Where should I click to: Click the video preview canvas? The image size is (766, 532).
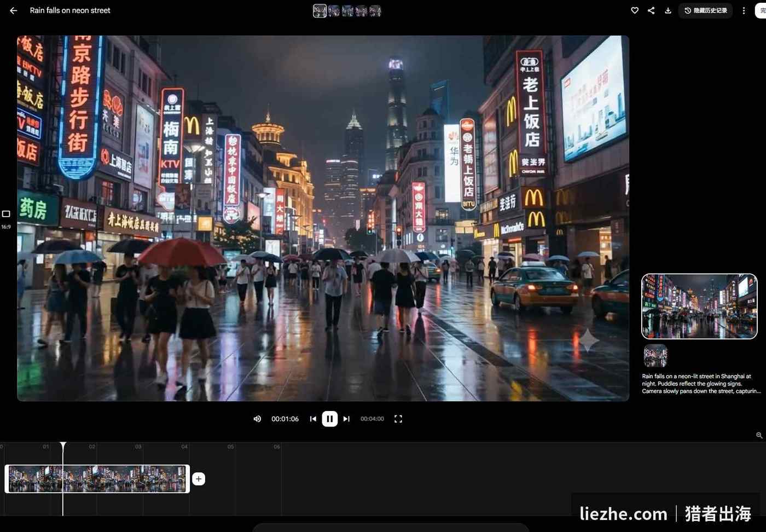(x=323, y=218)
